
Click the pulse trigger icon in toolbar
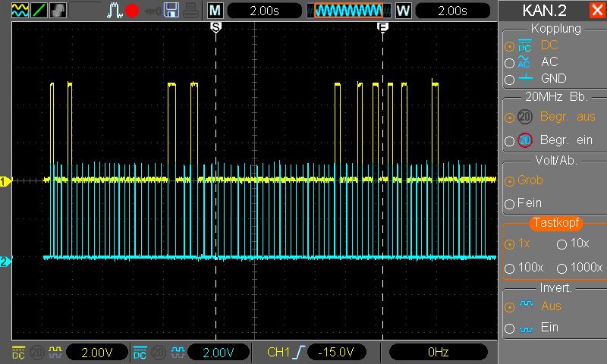115,11
